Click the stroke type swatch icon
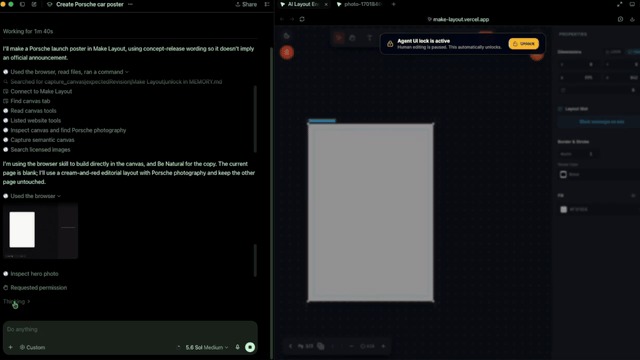 pyautogui.click(x=563, y=174)
